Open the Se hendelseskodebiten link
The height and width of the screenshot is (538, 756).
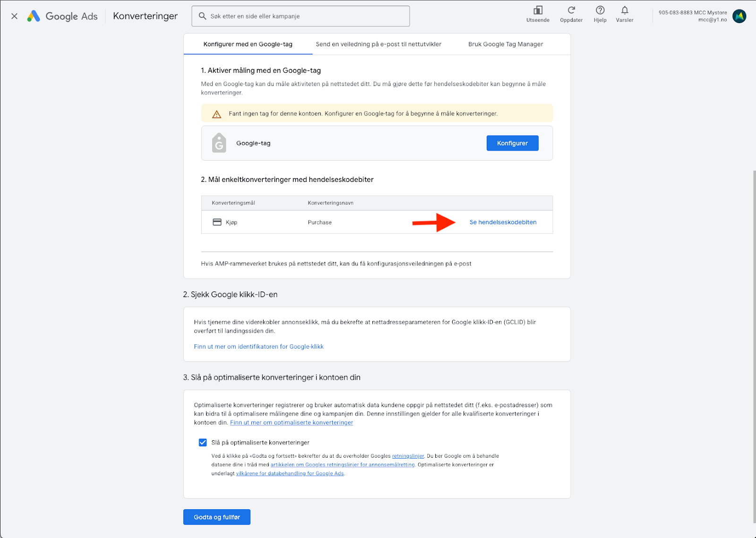[x=503, y=222]
